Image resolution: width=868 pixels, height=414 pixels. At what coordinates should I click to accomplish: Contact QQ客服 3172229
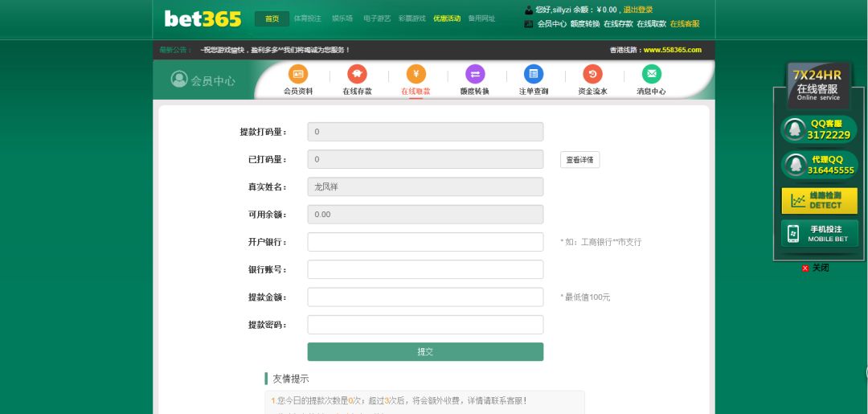(819, 129)
